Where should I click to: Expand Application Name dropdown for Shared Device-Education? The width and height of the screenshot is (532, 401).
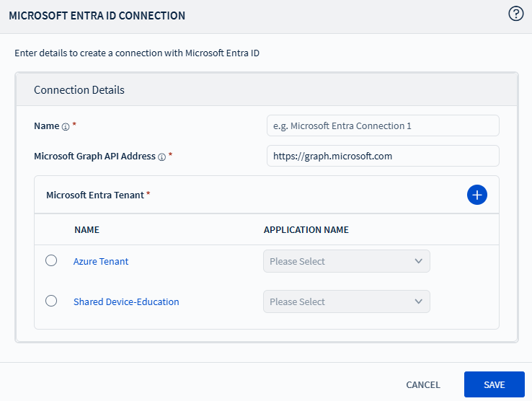pyautogui.click(x=346, y=301)
